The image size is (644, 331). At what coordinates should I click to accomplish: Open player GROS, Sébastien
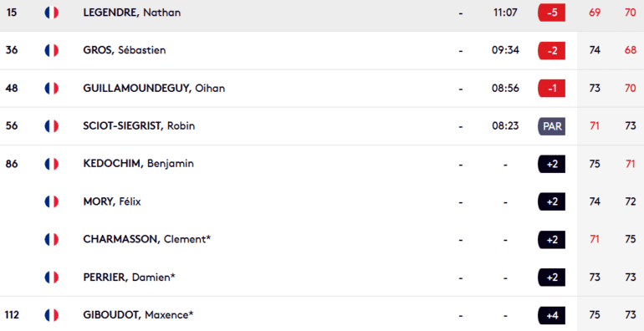pos(125,50)
